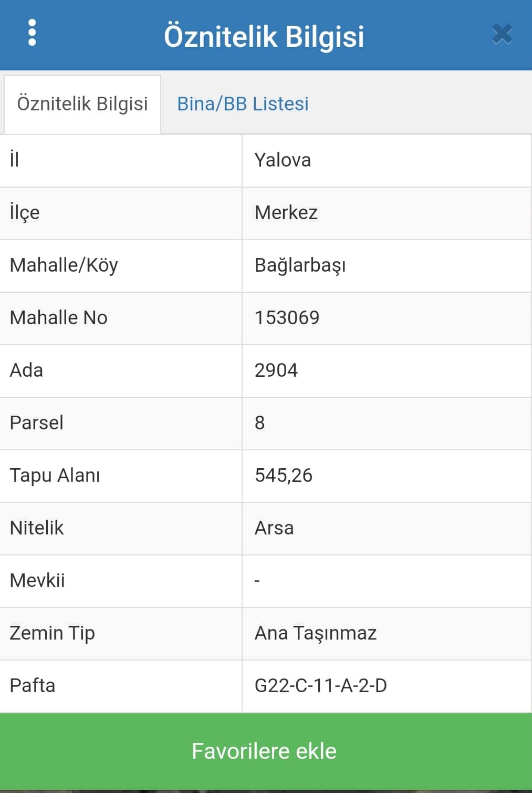Click the Yalova province value

pyautogui.click(x=283, y=160)
